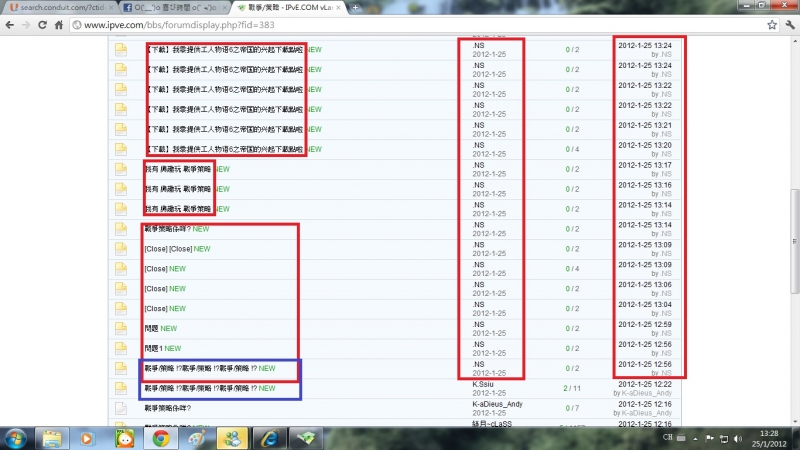Viewport: 800px width, 450px height.
Task: Click the volume icon in the system tray
Action: click(738, 439)
